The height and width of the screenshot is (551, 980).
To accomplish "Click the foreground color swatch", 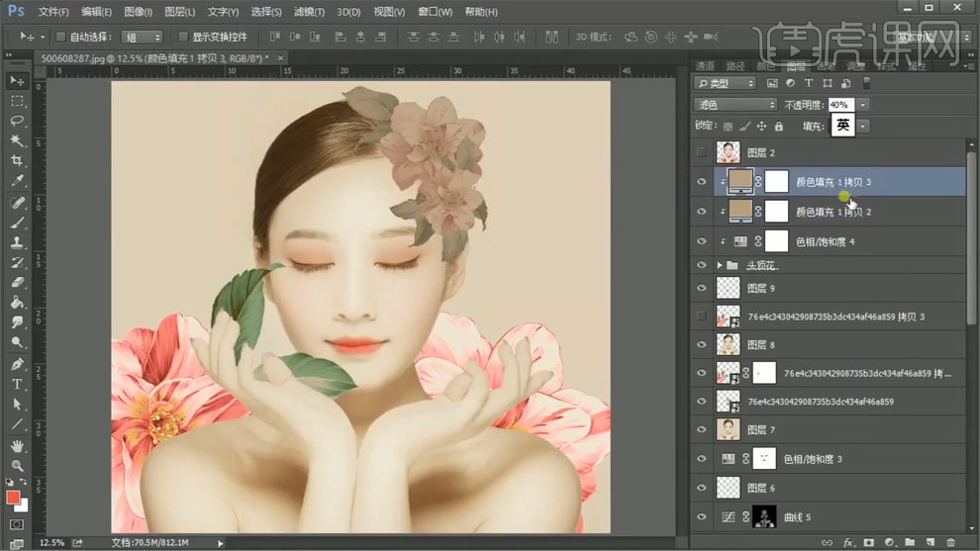I will (x=13, y=497).
